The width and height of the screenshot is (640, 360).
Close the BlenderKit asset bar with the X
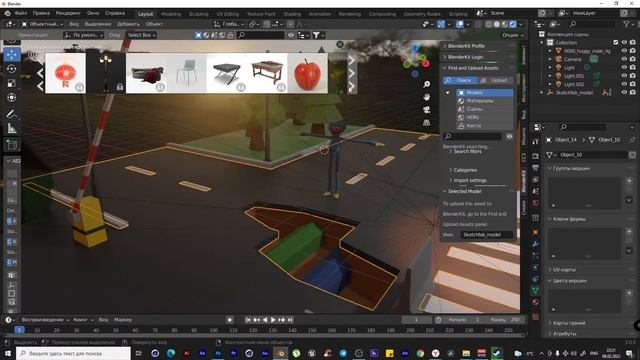tap(340, 44)
